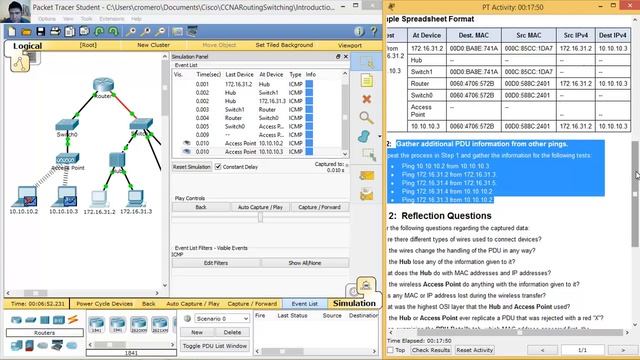Toggle the Top checkbox in PT Activity window
640x360 pixels.
[x=390, y=350]
